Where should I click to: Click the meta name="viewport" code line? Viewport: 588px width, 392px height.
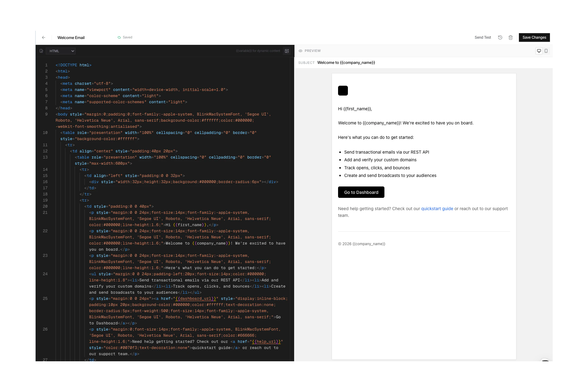(144, 90)
